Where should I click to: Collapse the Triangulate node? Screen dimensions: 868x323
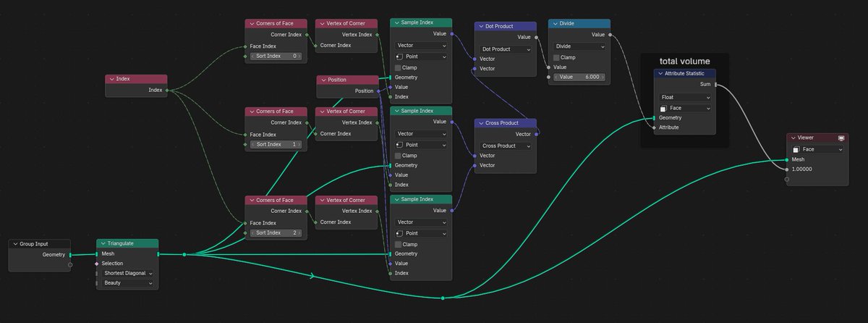(x=103, y=243)
